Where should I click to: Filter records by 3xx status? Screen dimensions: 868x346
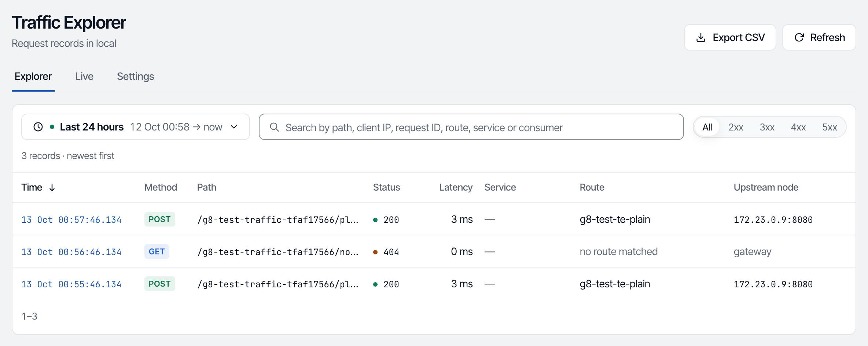pos(767,127)
